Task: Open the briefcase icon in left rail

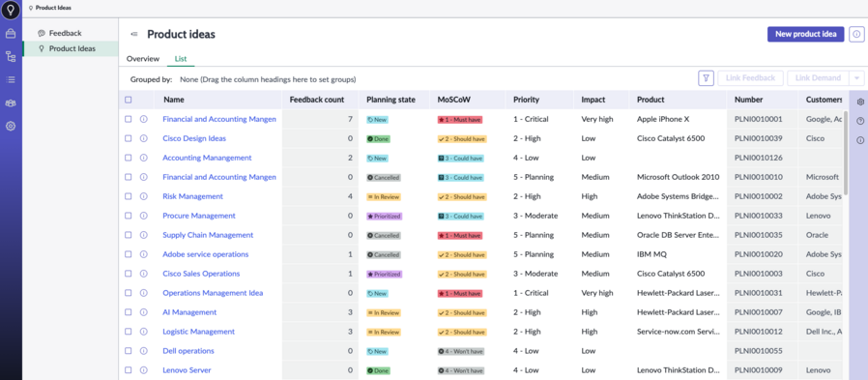Action: [11, 34]
